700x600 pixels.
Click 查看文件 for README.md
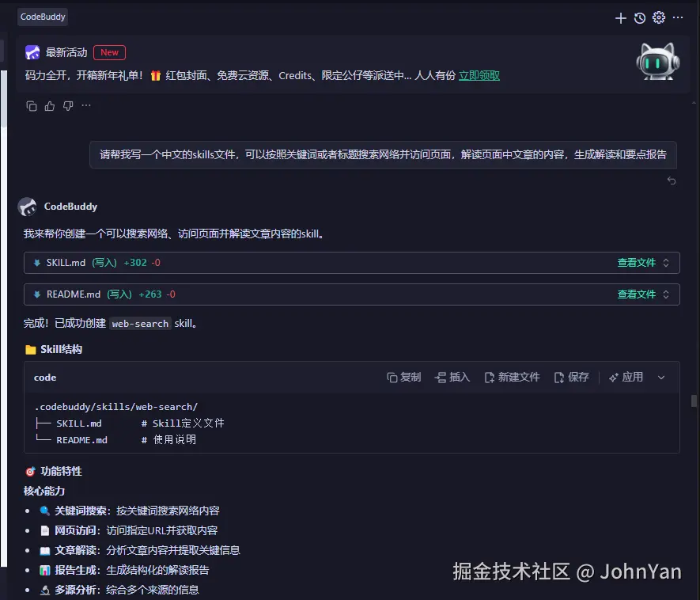(x=636, y=294)
